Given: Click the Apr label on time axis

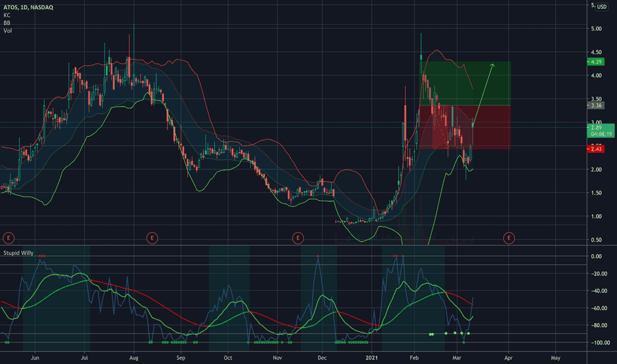Looking at the screenshot, I should click(508, 357).
